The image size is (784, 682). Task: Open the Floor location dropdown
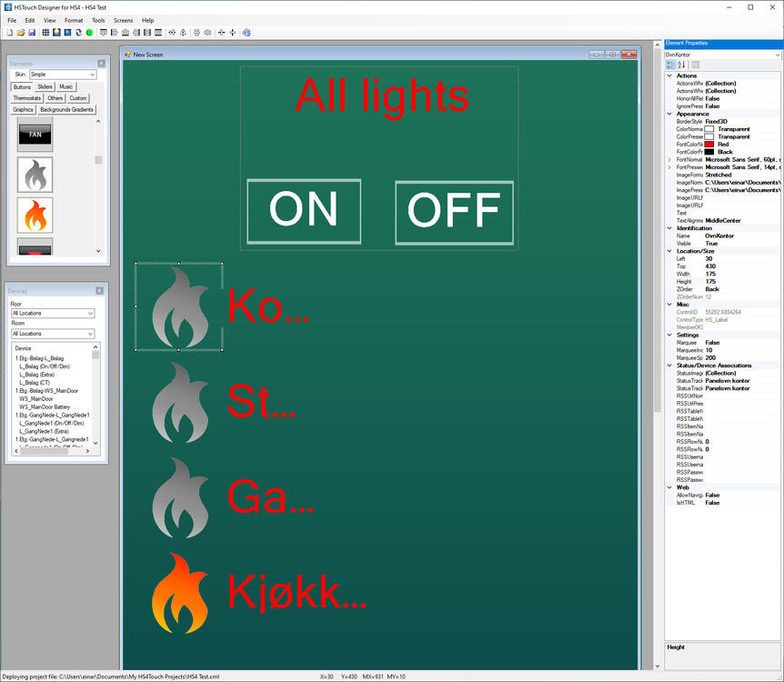(52, 313)
